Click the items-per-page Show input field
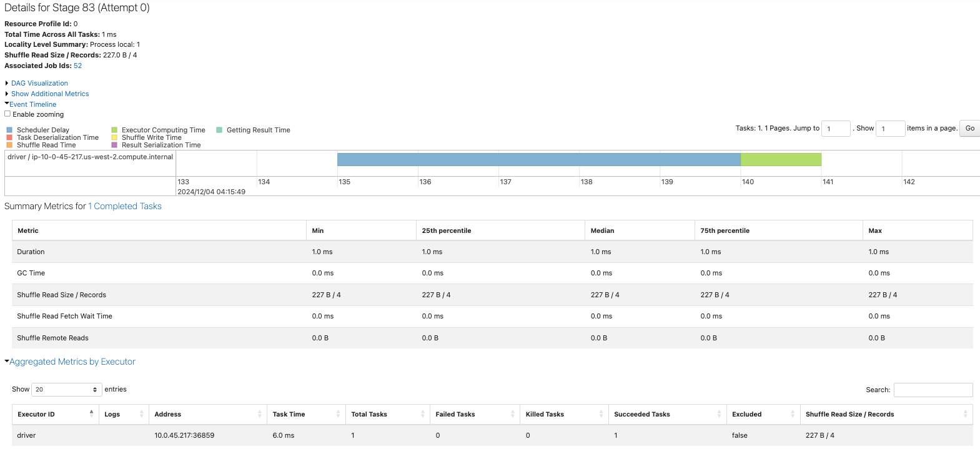This screenshot has height=449, width=980. [x=890, y=129]
